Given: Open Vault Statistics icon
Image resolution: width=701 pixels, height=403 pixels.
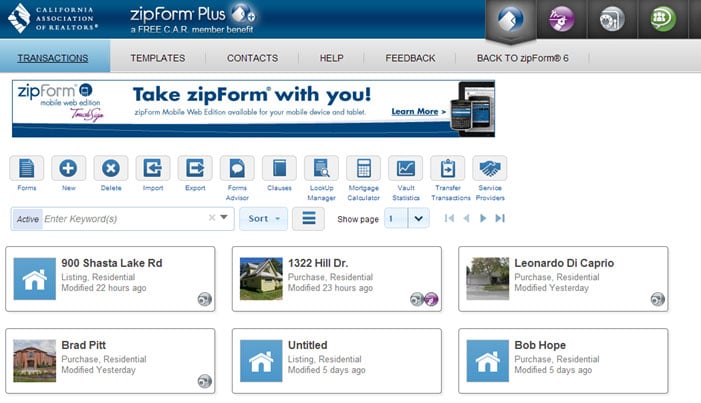Looking at the screenshot, I should (405, 168).
